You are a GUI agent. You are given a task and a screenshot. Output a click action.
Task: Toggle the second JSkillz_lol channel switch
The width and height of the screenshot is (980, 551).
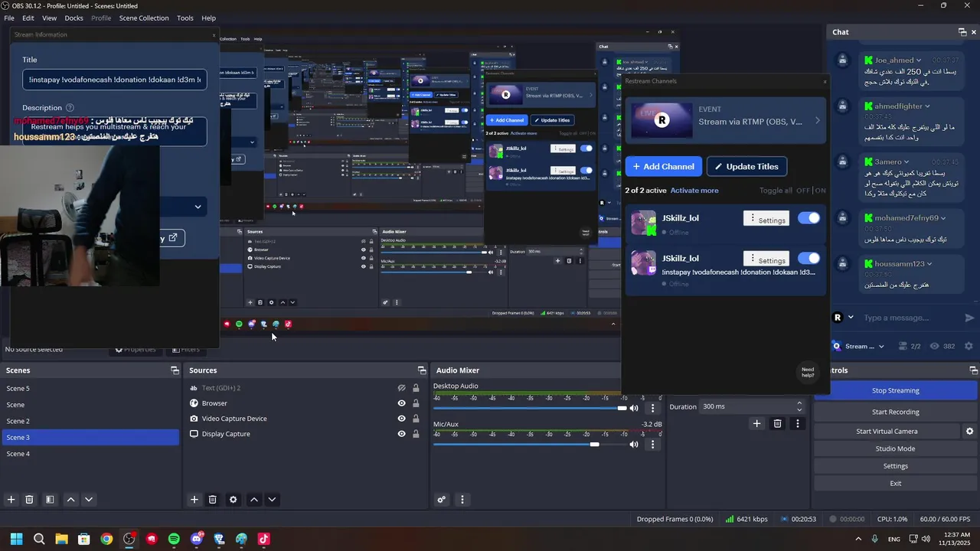[x=808, y=258]
